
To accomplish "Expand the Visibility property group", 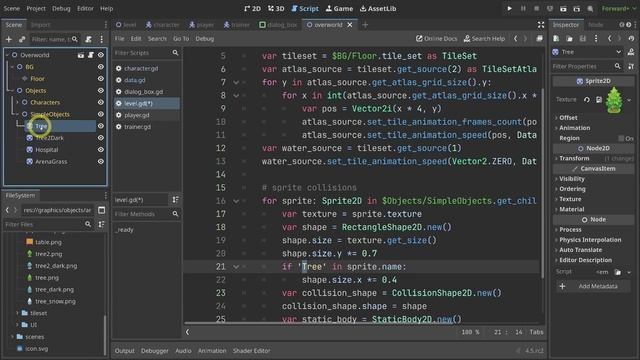I will [571, 179].
